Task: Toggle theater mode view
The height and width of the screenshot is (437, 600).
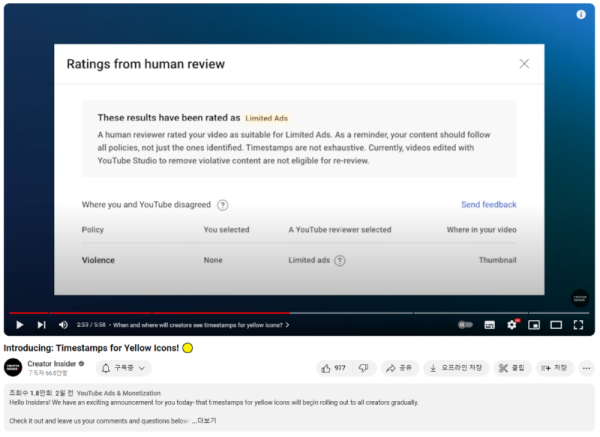Action: 556,325
